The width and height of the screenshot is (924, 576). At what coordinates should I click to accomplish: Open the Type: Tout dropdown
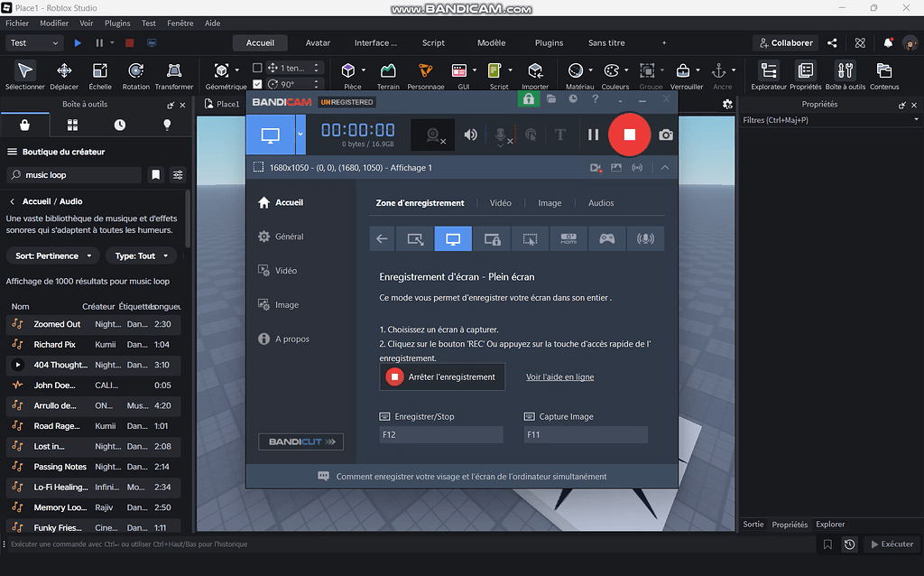(x=142, y=255)
